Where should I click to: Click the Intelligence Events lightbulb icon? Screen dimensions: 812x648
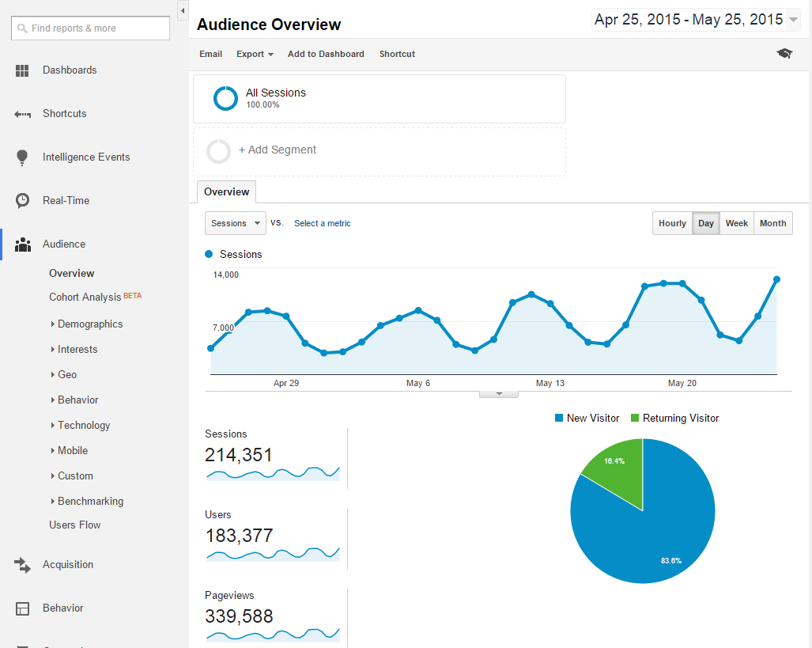[22, 157]
